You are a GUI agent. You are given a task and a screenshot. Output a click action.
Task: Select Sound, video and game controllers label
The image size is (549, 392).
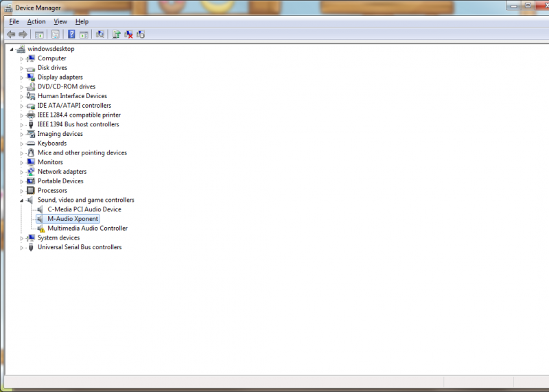86,200
